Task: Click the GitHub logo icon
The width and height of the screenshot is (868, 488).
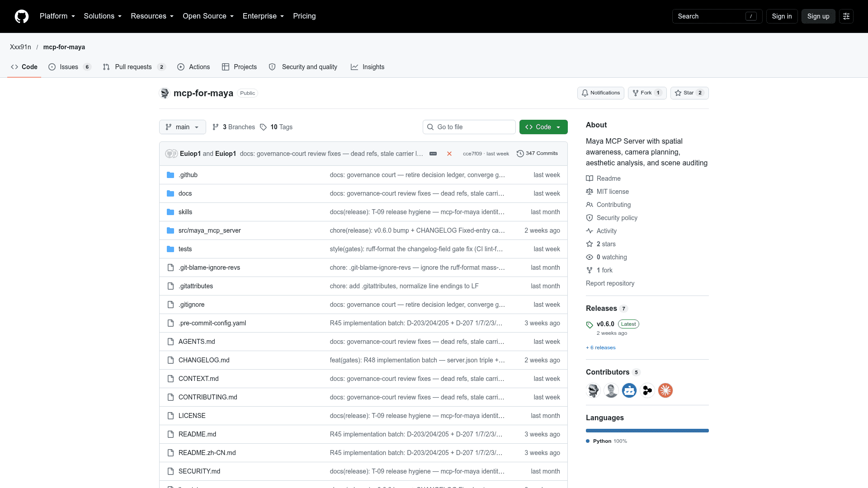Action: 22,16
